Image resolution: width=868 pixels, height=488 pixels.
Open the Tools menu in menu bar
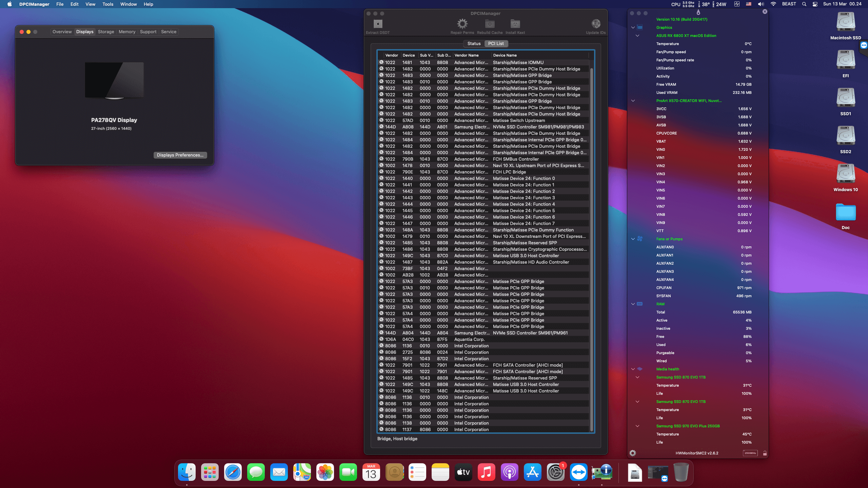coord(108,4)
